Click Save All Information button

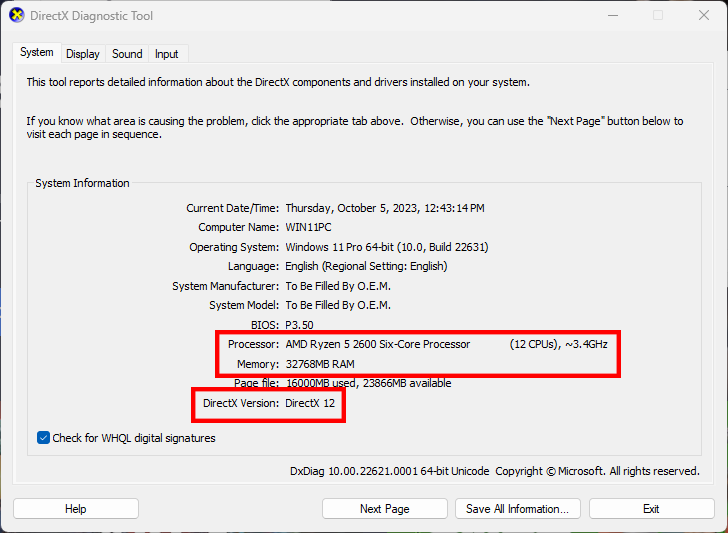(x=518, y=509)
